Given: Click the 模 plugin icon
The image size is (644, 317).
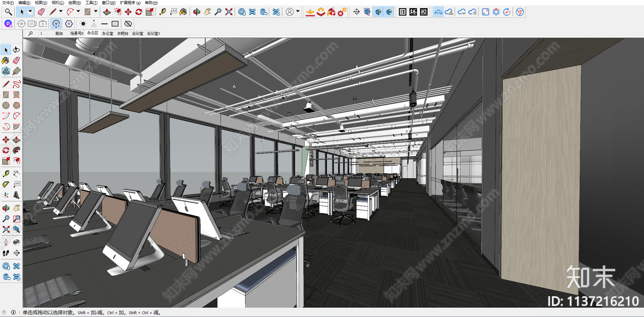Looking at the screenshot, I should point(424,12).
